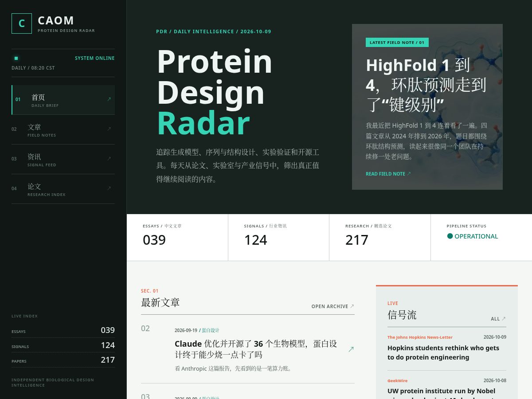
Task: Click the 信号流 panel heading
Action: coord(402,315)
